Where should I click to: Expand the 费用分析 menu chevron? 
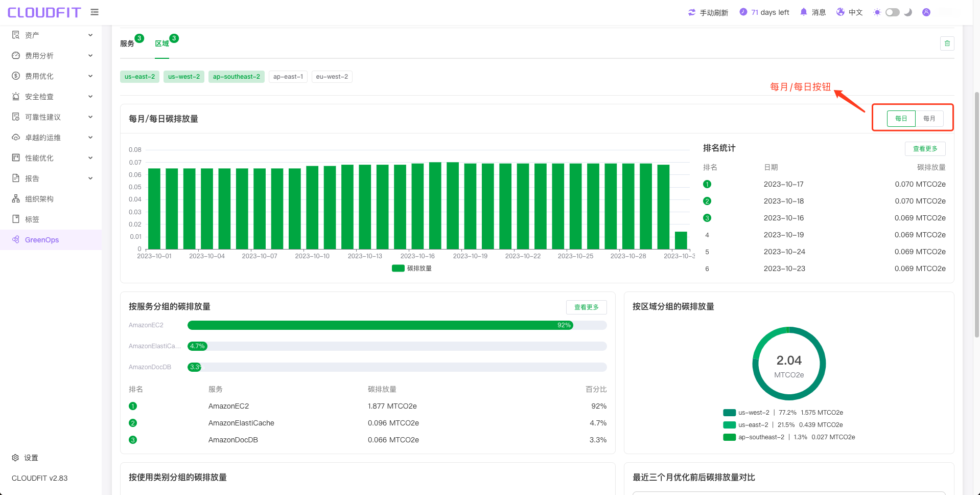pos(90,55)
